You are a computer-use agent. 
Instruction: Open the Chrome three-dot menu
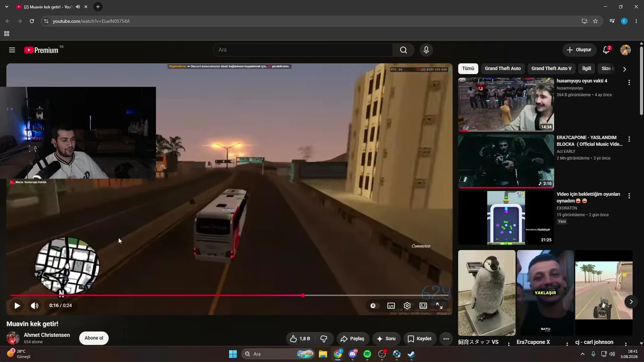point(636,21)
